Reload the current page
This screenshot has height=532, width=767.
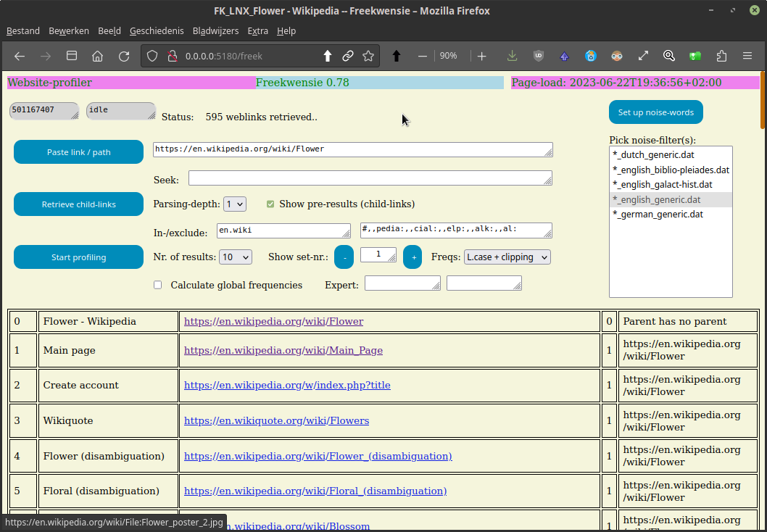[x=124, y=57]
